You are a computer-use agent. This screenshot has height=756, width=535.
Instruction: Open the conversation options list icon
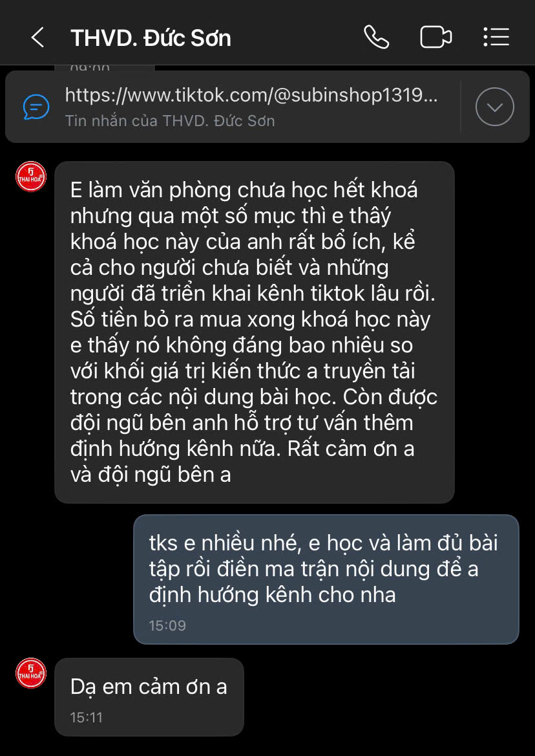click(x=496, y=37)
